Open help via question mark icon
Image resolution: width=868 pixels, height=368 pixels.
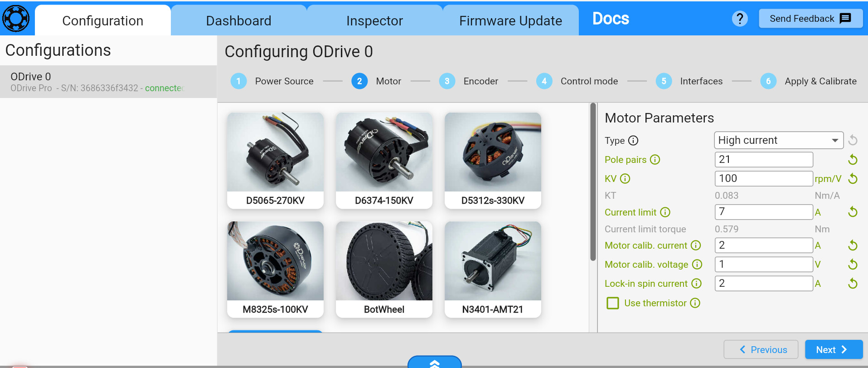[x=740, y=19]
